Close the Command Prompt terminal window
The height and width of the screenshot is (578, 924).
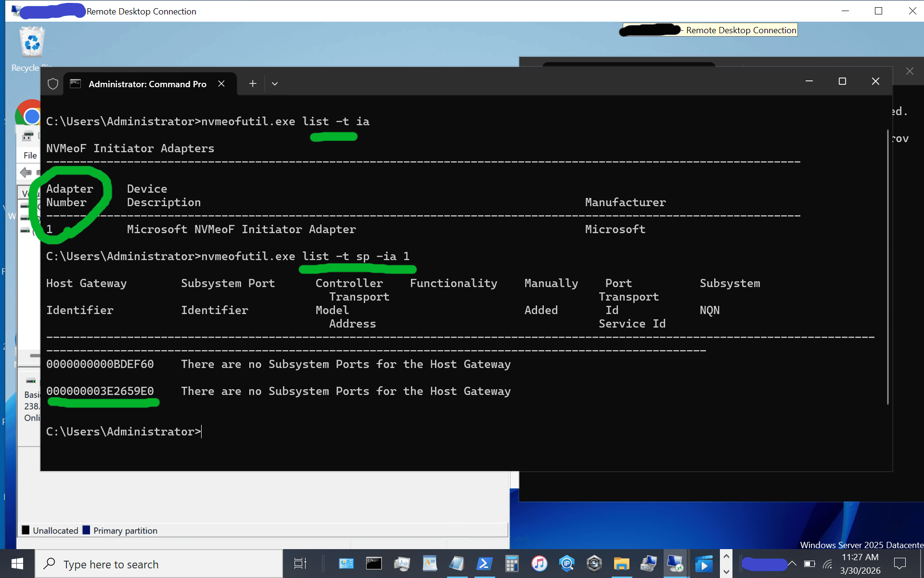pyautogui.click(x=875, y=81)
